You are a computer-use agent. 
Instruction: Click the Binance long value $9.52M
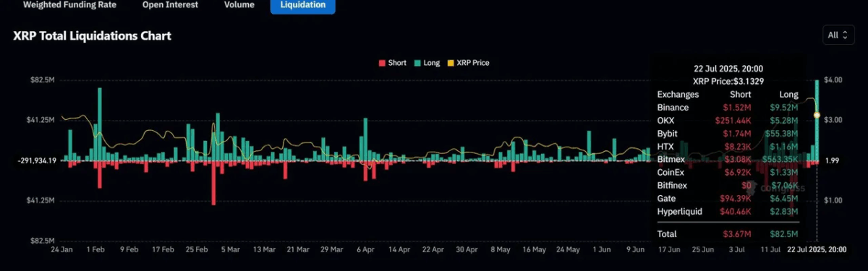coord(784,108)
